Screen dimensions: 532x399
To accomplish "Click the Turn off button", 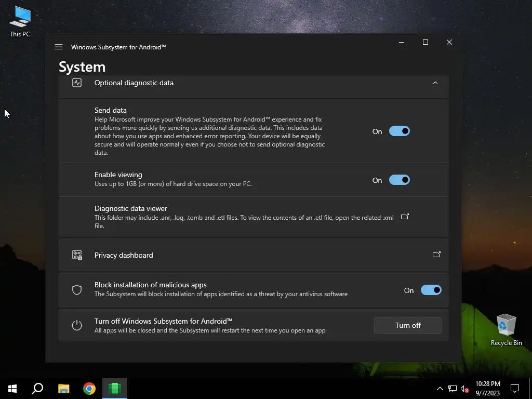I will tap(408, 325).
